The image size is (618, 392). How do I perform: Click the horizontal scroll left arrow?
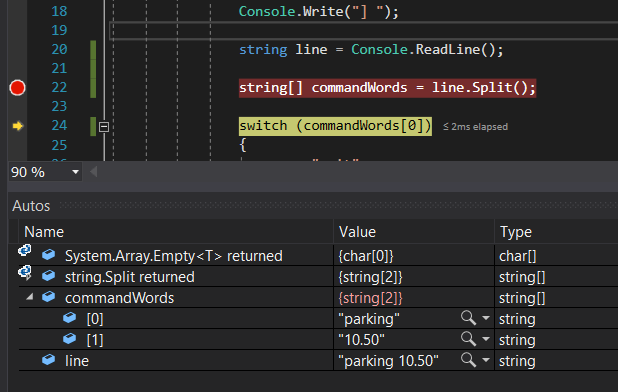pyautogui.click(x=94, y=172)
